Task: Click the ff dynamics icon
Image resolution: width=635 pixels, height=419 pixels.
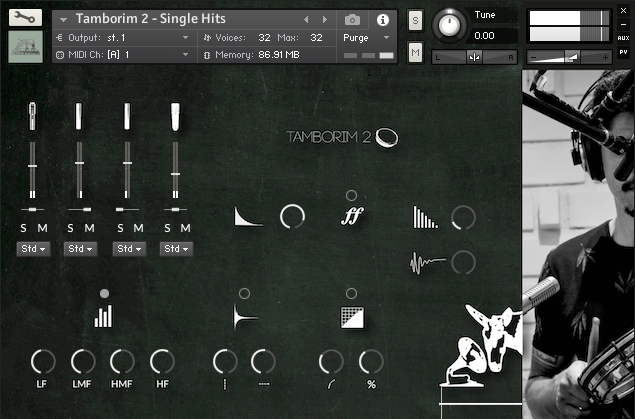Action: [352, 216]
